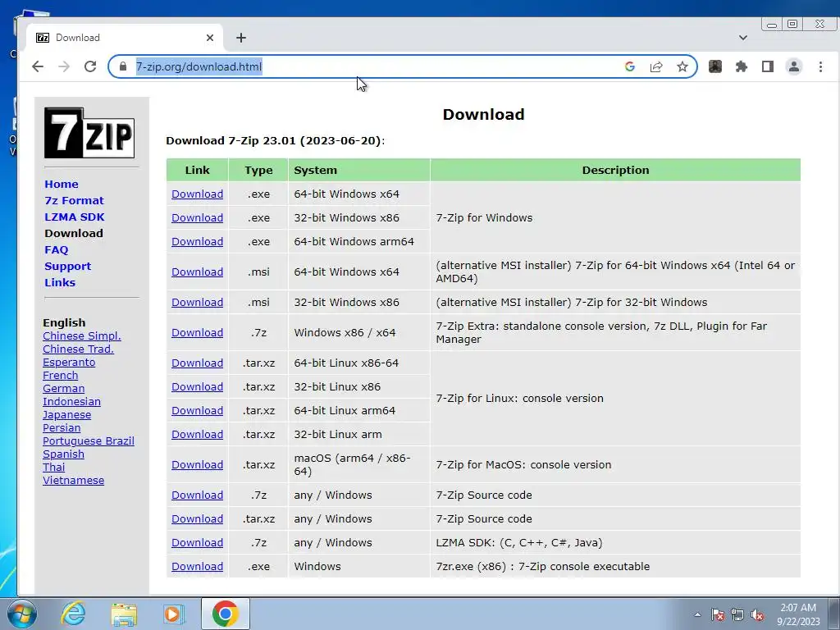The height and width of the screenshot is (630, 840).
Task: Open the Home navigation link
Action: [62, 184]
